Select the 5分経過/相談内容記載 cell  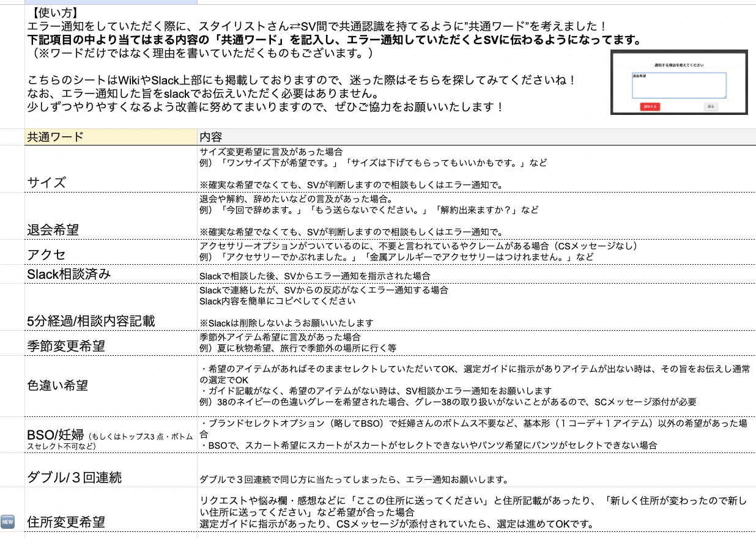point(110,322)
